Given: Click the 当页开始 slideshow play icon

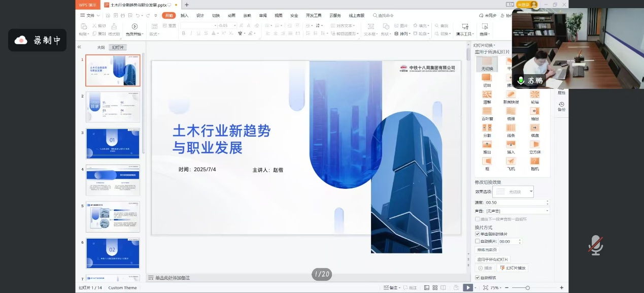Looking at the screenshot, I should coord(134,26).
